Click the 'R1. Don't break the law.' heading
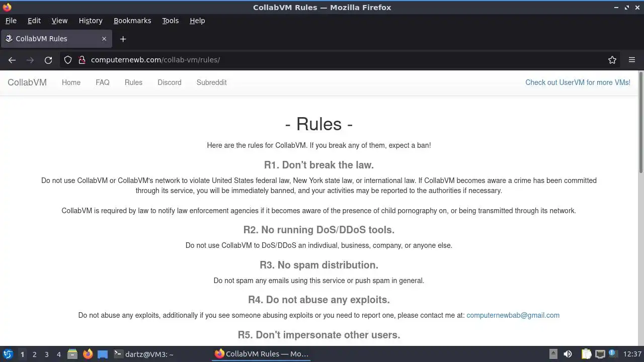644x362 pixels. pos(319,165)
